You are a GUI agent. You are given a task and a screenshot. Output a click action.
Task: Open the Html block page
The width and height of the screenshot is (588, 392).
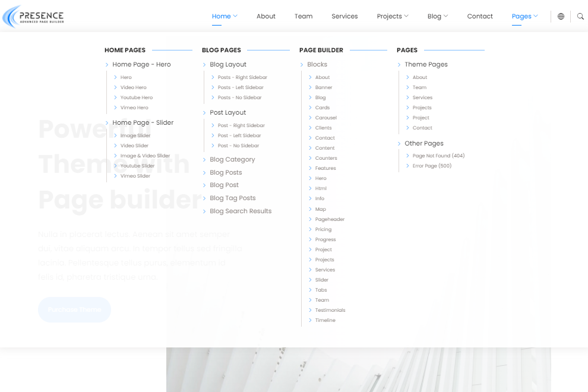321,189
